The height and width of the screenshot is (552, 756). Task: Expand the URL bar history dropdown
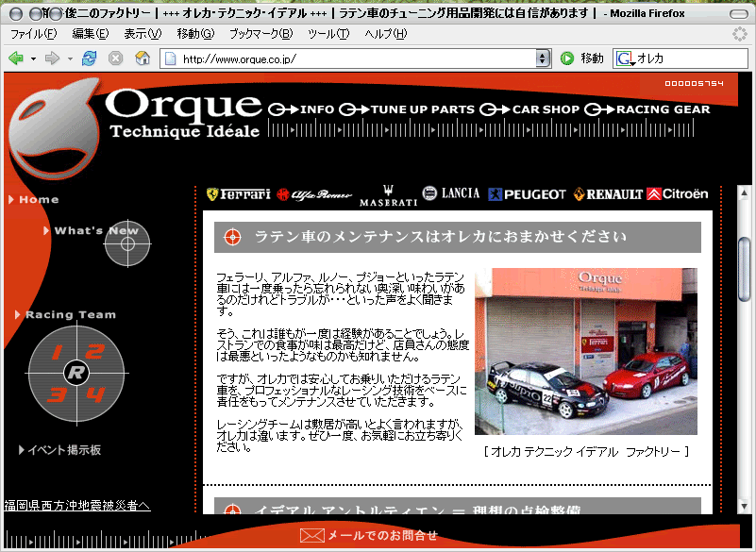click(543, 59)
